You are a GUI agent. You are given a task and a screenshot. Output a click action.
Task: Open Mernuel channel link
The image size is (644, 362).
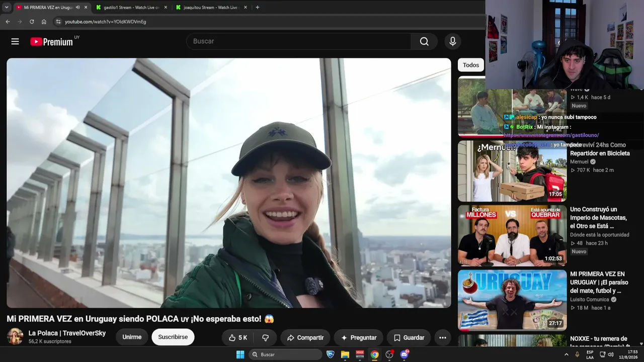579,162
